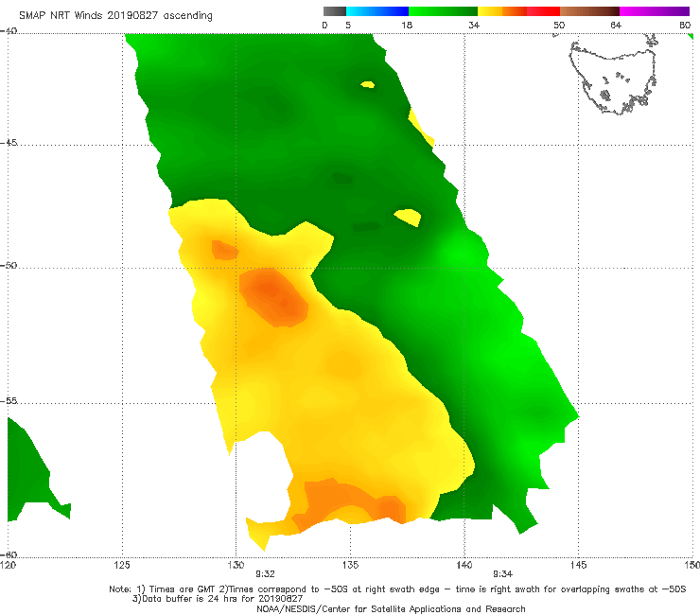Pick the red section of the color bar

click(543, 11)
